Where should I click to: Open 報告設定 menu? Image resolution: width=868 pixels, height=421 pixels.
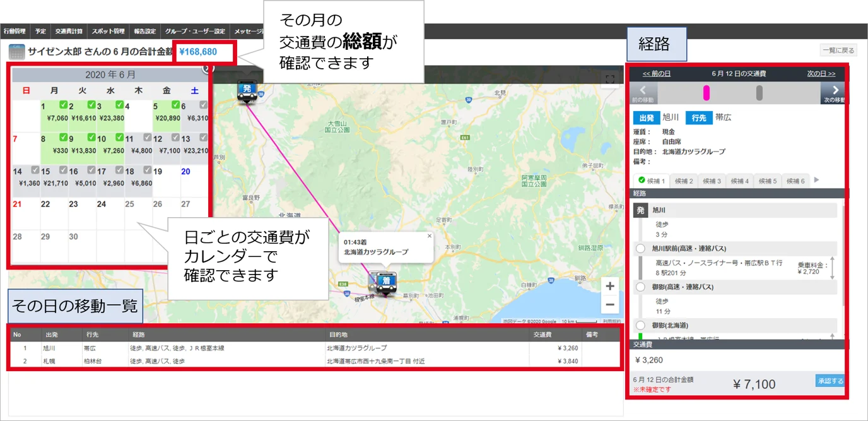coord(144,31)
